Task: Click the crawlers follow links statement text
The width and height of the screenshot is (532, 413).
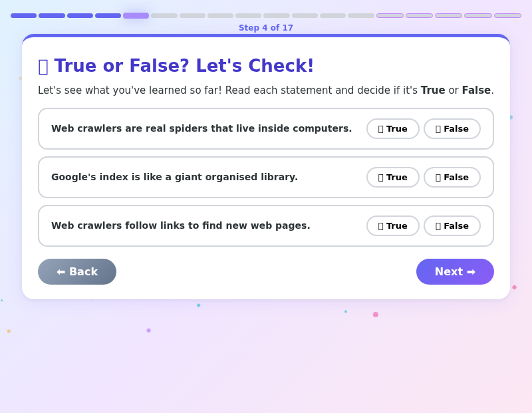Action: click(180, 225)
